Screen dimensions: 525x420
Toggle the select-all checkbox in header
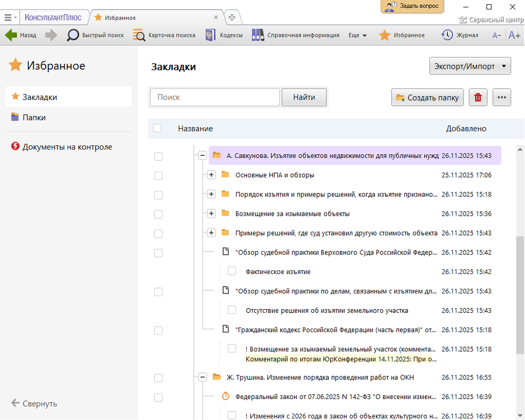click(x=157, y=128)
